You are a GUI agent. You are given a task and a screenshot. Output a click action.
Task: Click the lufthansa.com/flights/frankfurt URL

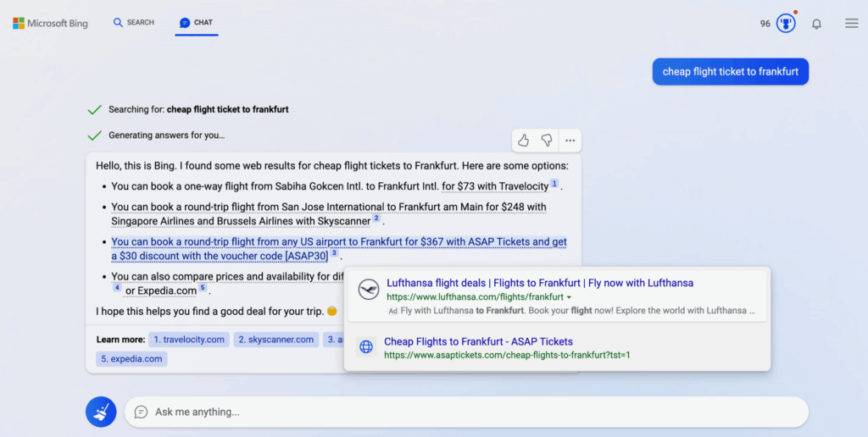pyautogui.click(x=475, y=297)
